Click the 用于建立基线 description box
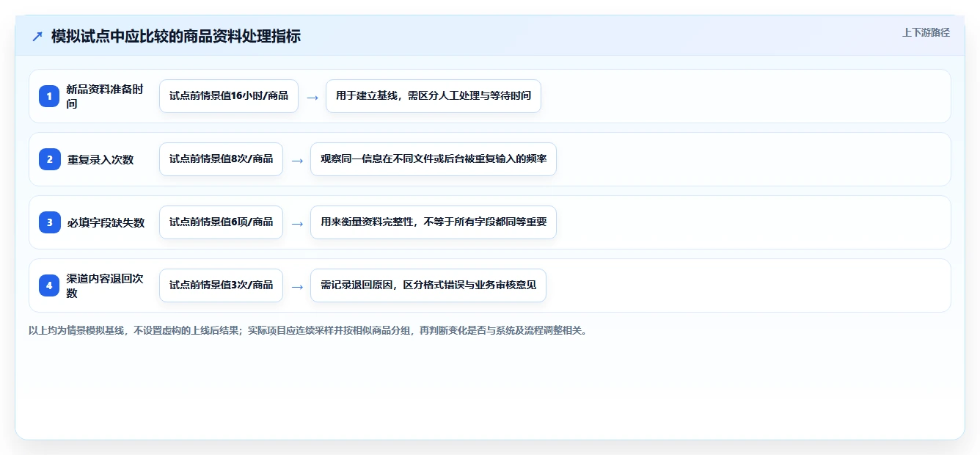Screen dimensions: 980x455 [434, 96]
